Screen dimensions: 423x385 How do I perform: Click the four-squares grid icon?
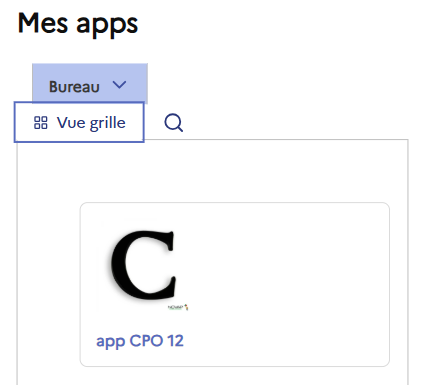point(41,123)
